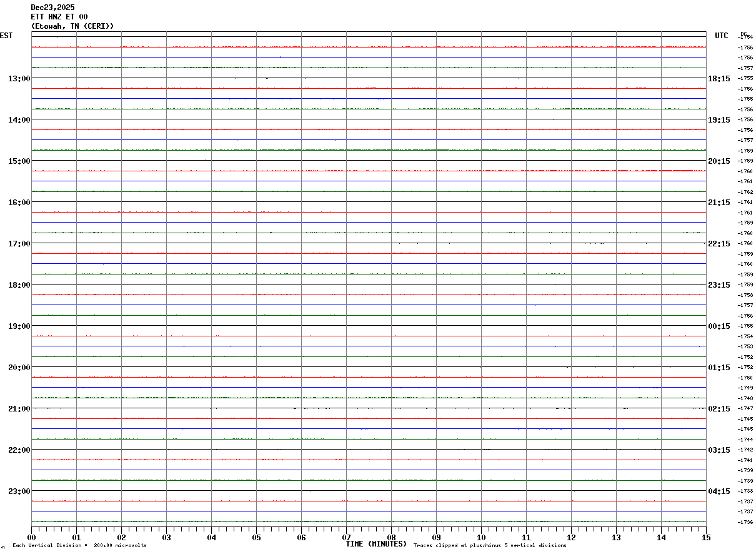Pick minute 13 on the time axis
The width and height of the screenshot is (756, 554).
[617, 537]
